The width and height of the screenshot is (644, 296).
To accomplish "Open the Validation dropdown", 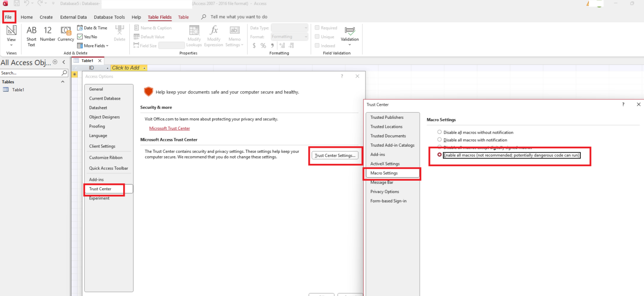I will (350, 36).
